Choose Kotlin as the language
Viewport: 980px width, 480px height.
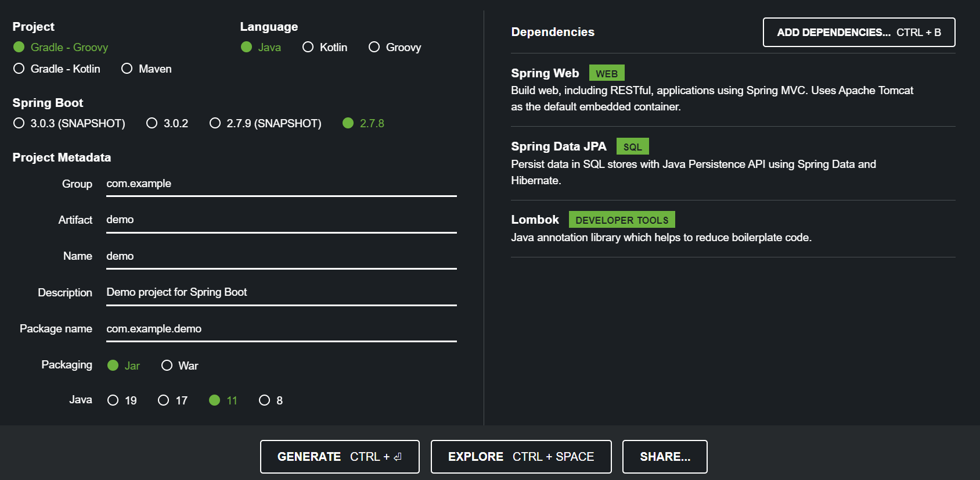click(325, 47)
